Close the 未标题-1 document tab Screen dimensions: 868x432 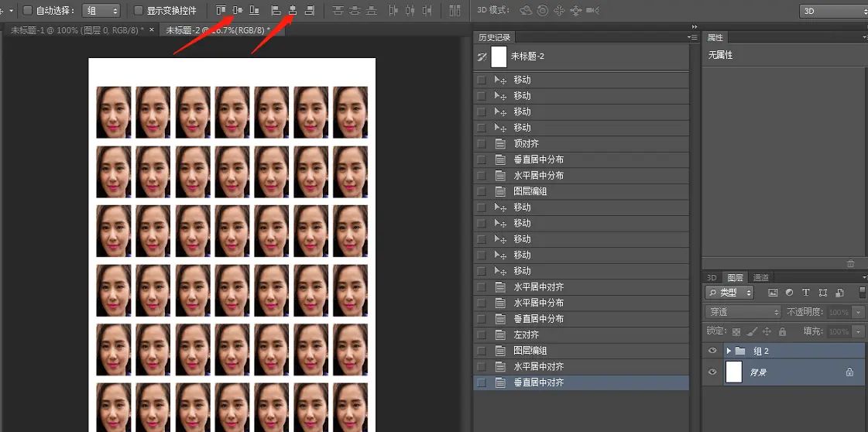coord(152,30)
